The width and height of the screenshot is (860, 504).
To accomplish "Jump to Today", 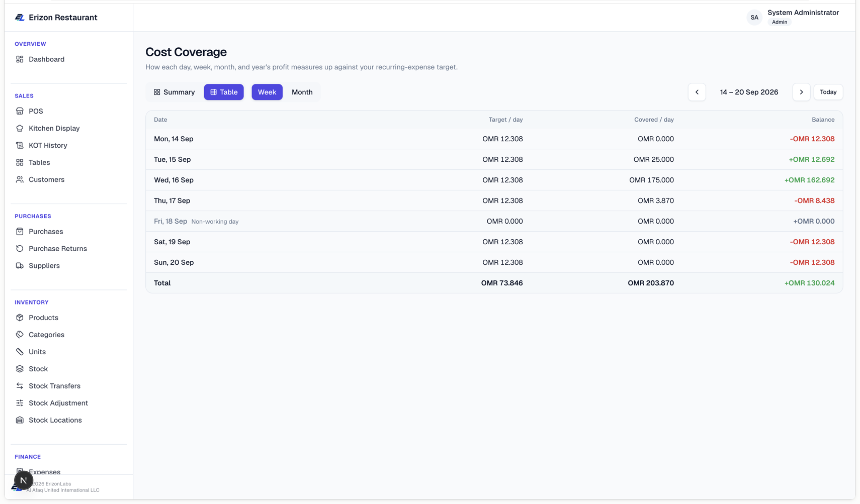I will [x=828, y=92].
